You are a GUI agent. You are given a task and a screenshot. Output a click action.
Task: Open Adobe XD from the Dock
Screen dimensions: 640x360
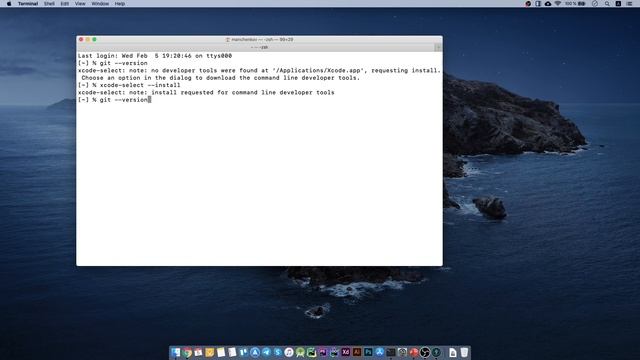tap(346, 352)
